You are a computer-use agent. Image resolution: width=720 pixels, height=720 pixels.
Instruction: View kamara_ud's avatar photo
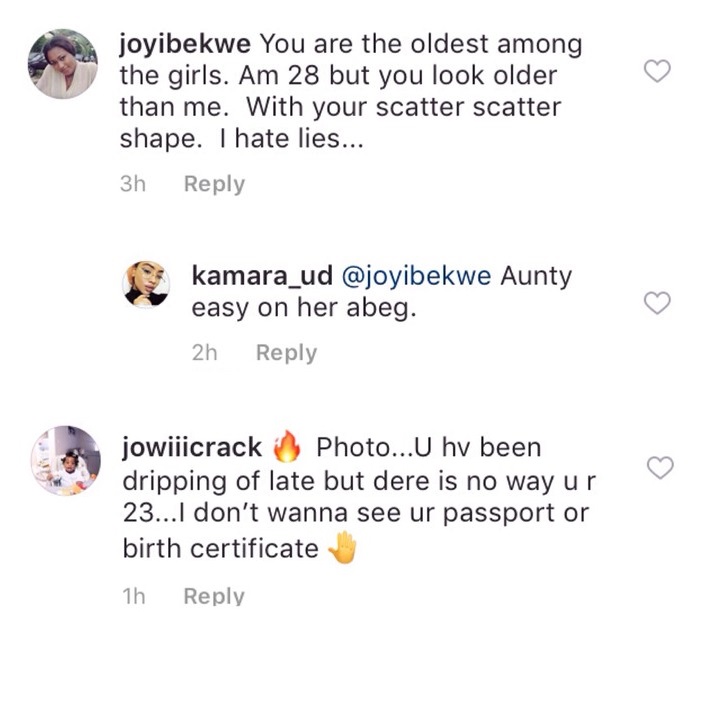[x=146, y=285]
